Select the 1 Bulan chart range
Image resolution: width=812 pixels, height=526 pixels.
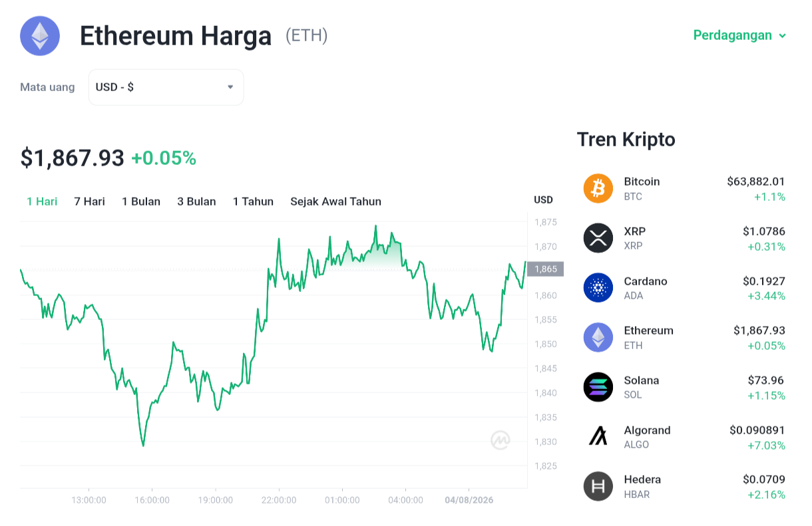tap(141, 201)
